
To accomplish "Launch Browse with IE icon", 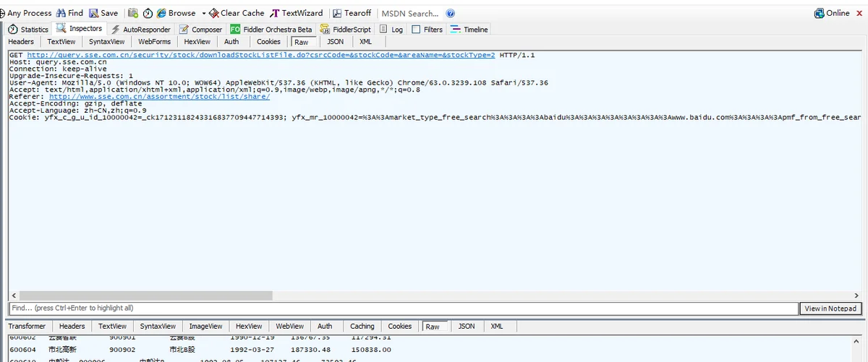I will 161,13.
